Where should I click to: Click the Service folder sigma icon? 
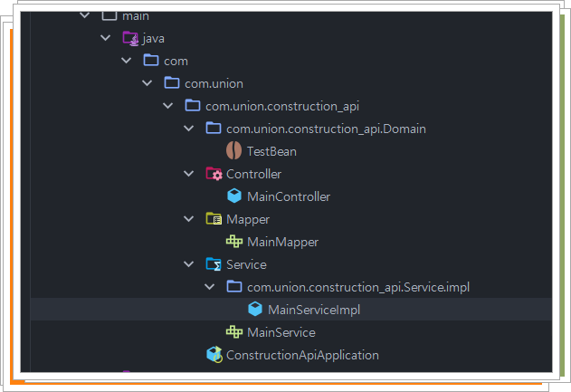point(214,264)
